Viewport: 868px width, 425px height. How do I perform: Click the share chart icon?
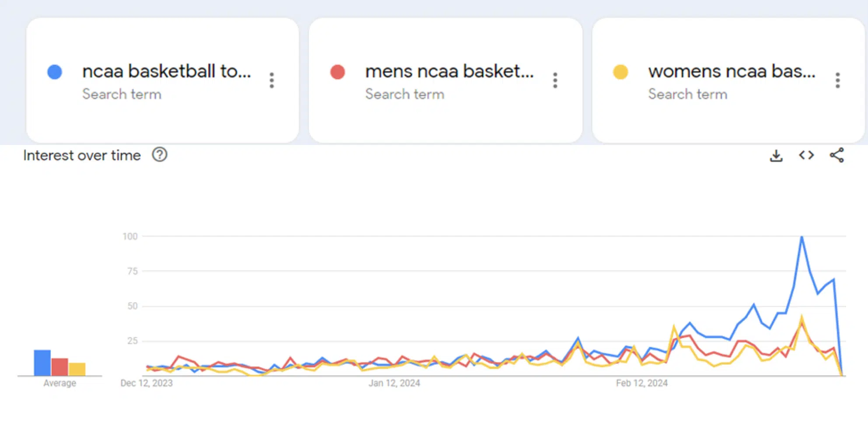pos(837,155)
